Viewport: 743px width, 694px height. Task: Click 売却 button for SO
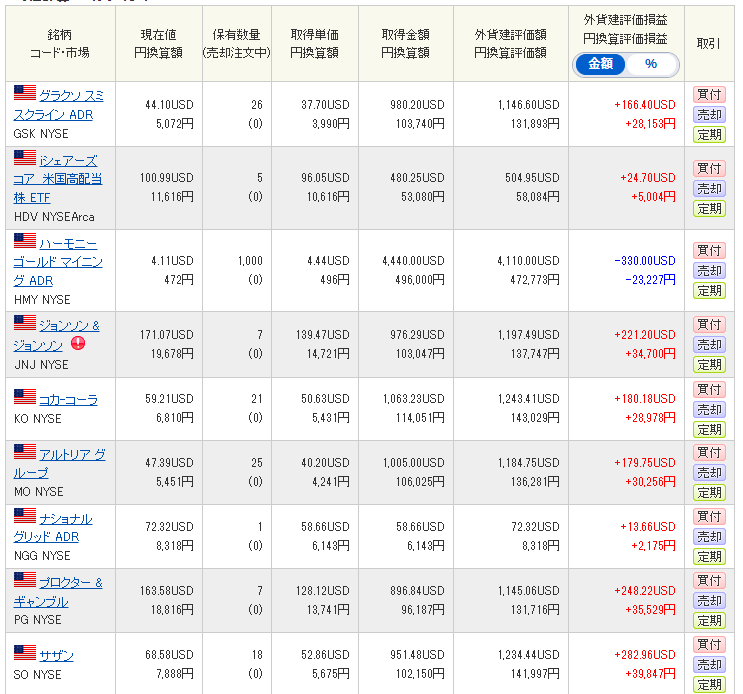tap(709, 664)
